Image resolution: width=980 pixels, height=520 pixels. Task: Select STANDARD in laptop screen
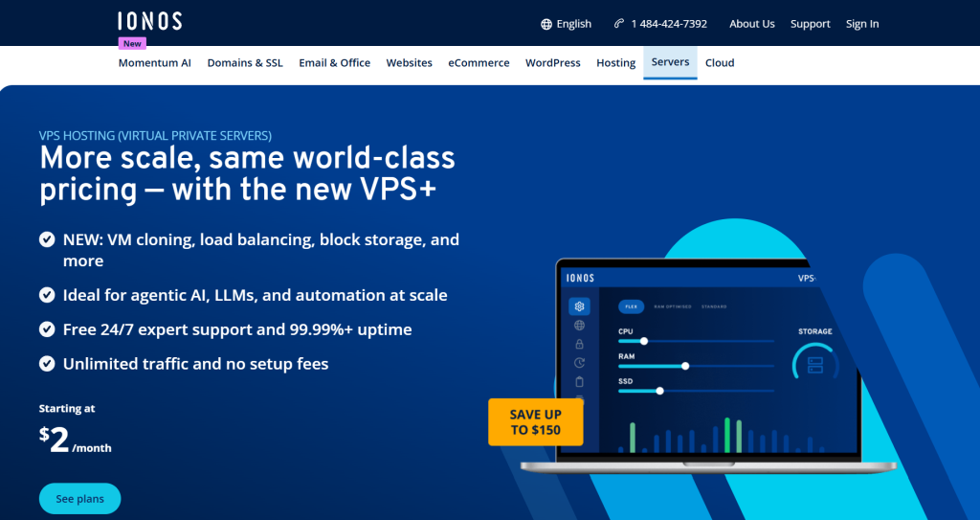click(x=714, y=306)
